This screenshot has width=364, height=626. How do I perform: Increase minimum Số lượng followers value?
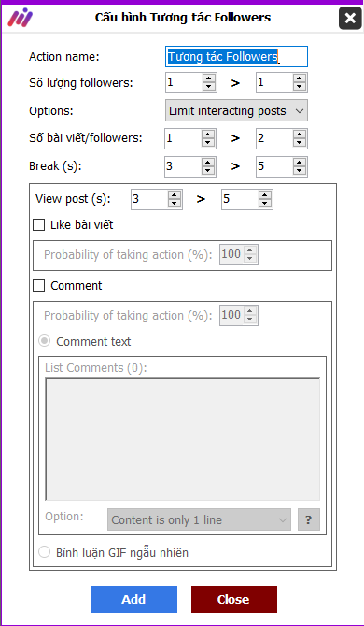click(208, 78)
